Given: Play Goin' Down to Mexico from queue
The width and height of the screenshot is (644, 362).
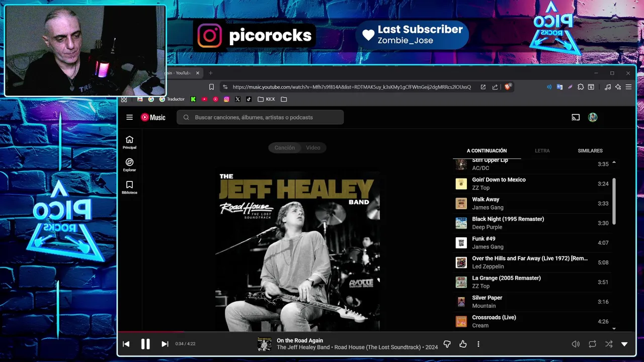Looking at the screenshot, I should (533, 184).
